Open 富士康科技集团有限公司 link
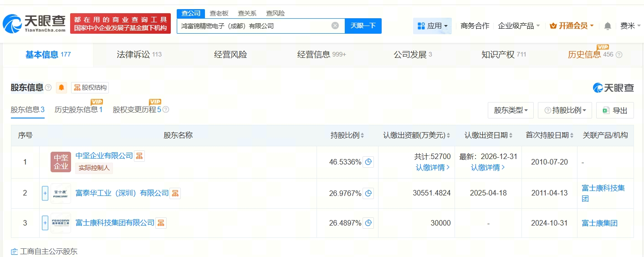The image size is (644, 257). 115,223
